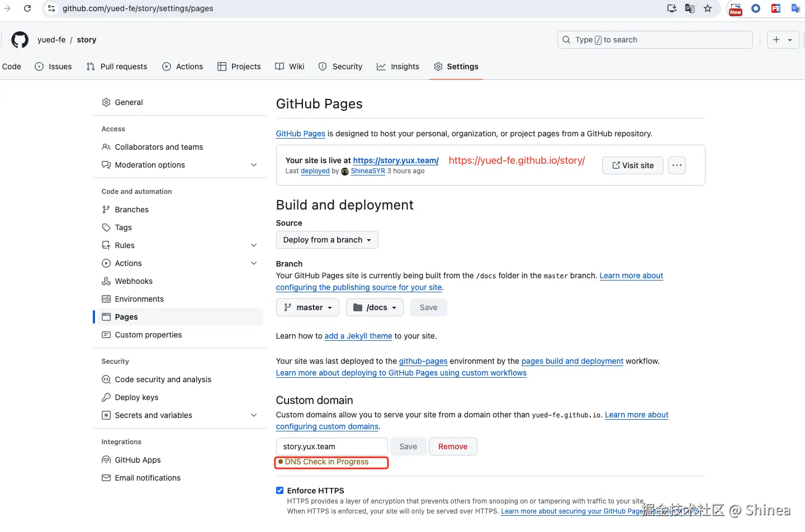Open the create new plus dropdown
805x532 pixels.
click(x=783, y=40)
